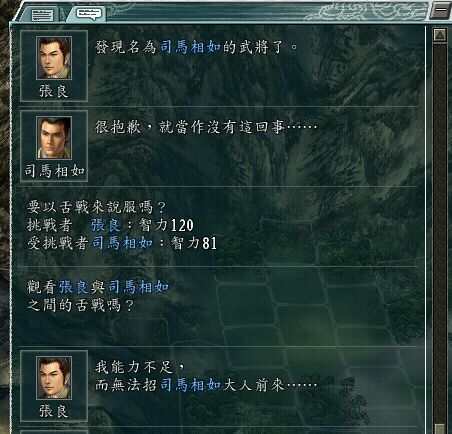
Task: Click the scrollbar up arrow button
Action: coord(440,35)
